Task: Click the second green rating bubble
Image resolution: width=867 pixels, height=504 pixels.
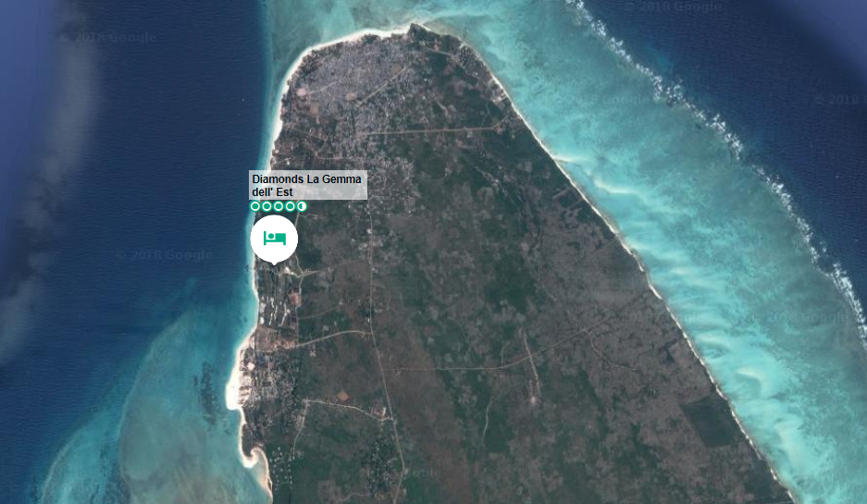Action: click(267, 206)
